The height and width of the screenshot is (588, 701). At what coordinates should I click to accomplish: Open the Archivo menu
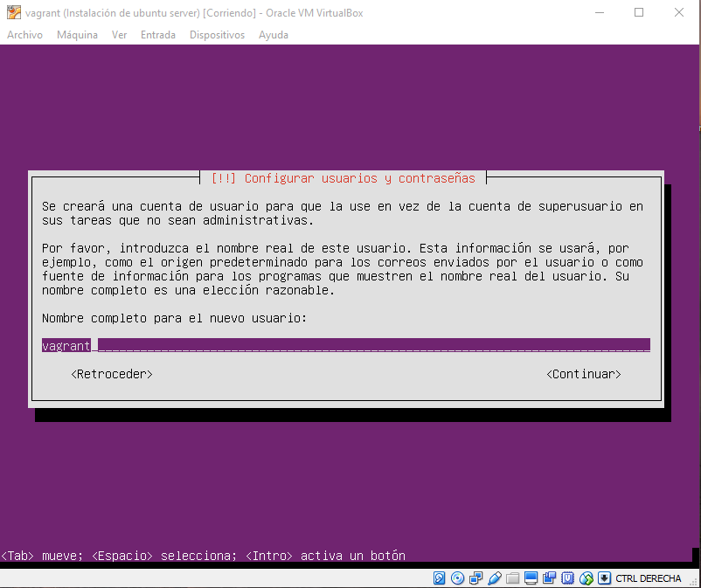tap(25, 35)
